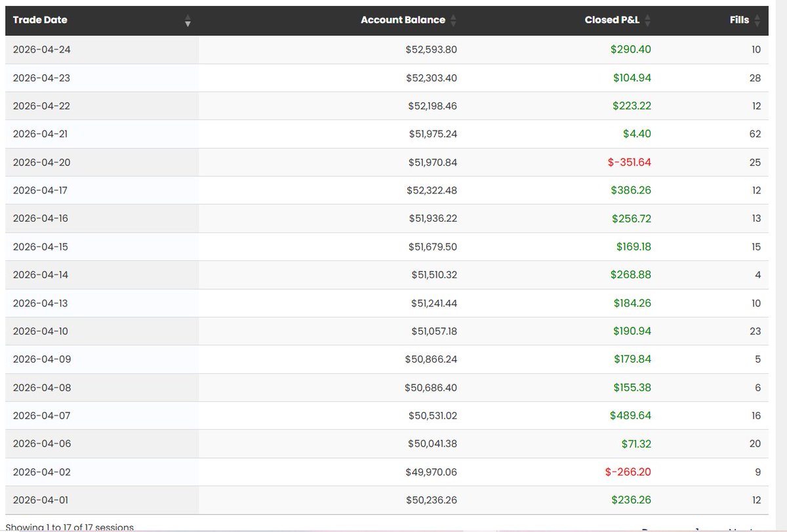787x532 pixels.
Task: Click the $4.40 closed P&L value
Action: [637, 134]
